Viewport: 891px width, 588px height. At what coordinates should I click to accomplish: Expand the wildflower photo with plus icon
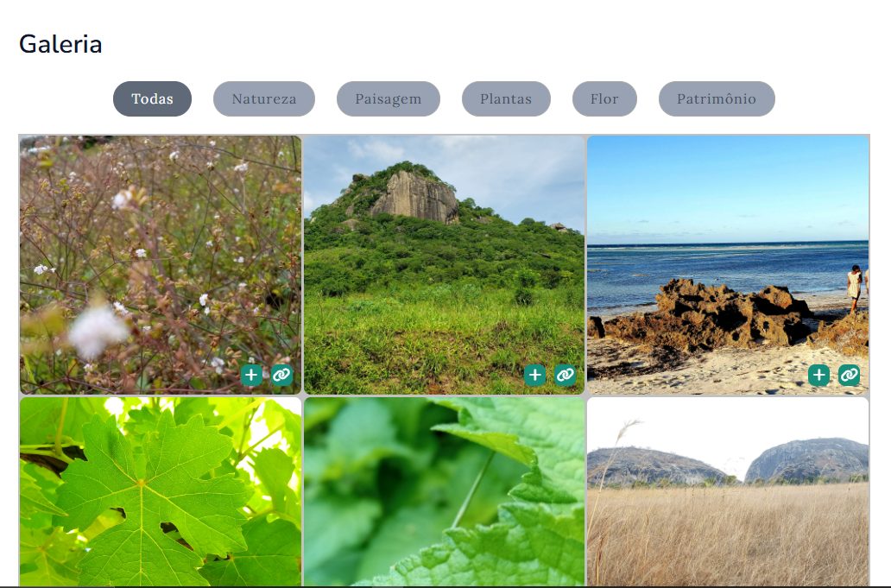(251, 375)
